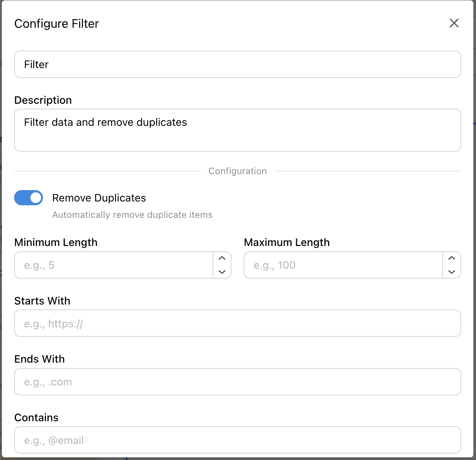Decrement Maximum Length using down chevron
The height and width of the screenshot is (460, 476).
click(x=452, y=272)
